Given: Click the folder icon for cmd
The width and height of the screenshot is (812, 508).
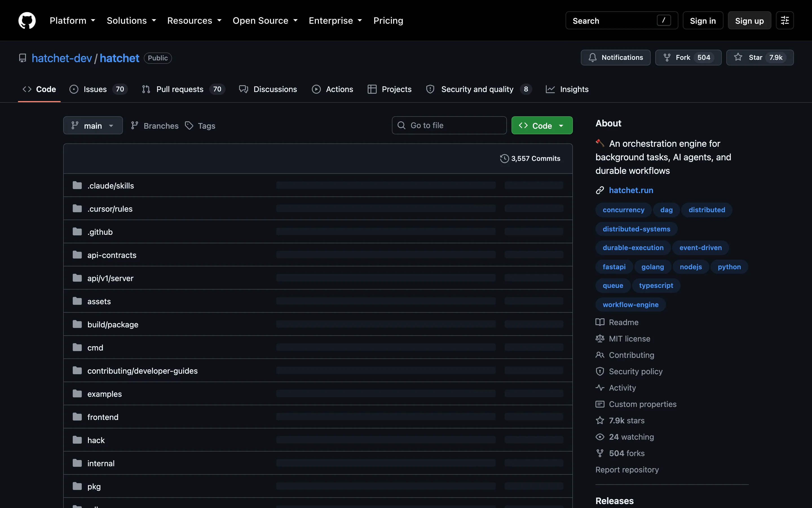Looking at the screenshot, I should tap(77, 347).
